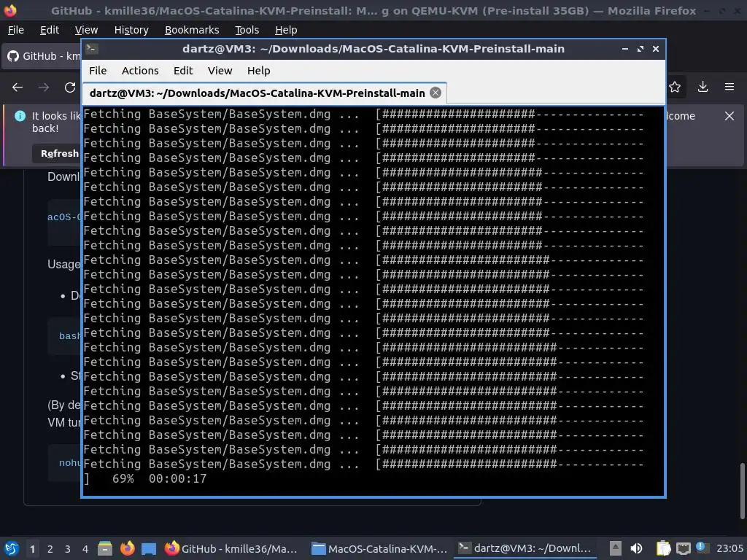747x560 pixels.
Task: Open the terminal View menu
Action: [x=220, y=71]
